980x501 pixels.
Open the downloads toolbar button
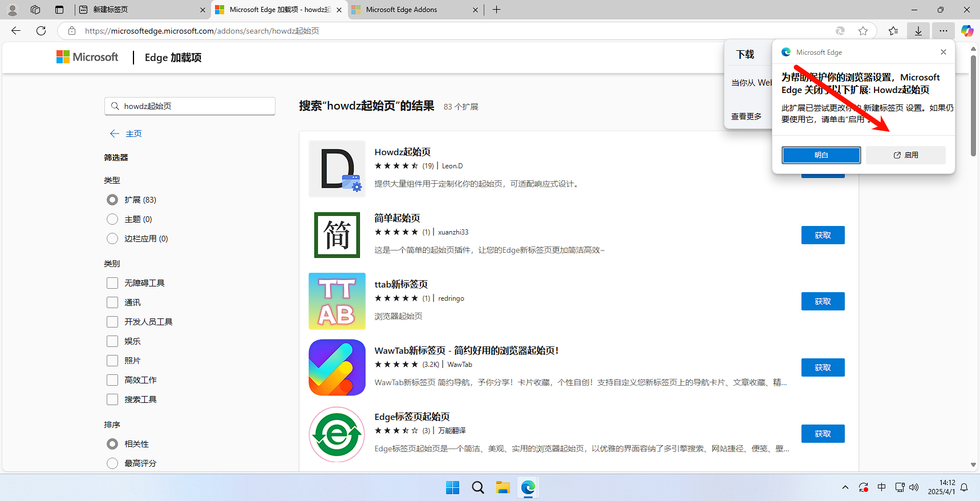point(918,31)
